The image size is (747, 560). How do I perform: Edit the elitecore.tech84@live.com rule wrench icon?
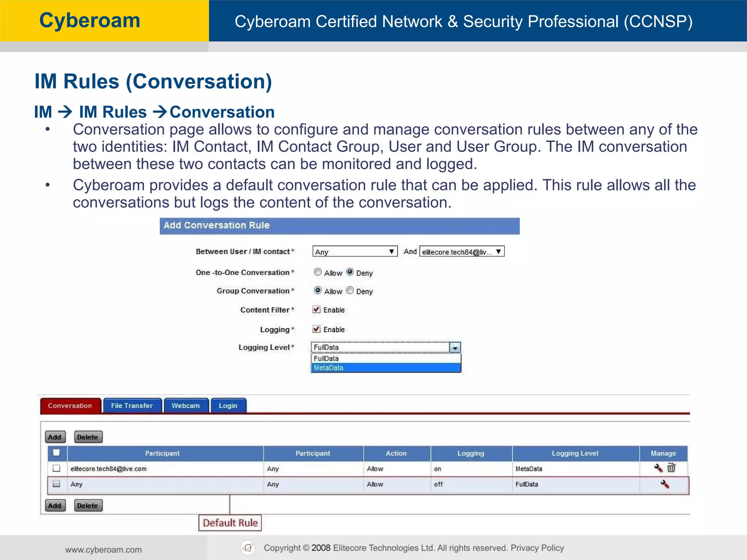point(658,468)
